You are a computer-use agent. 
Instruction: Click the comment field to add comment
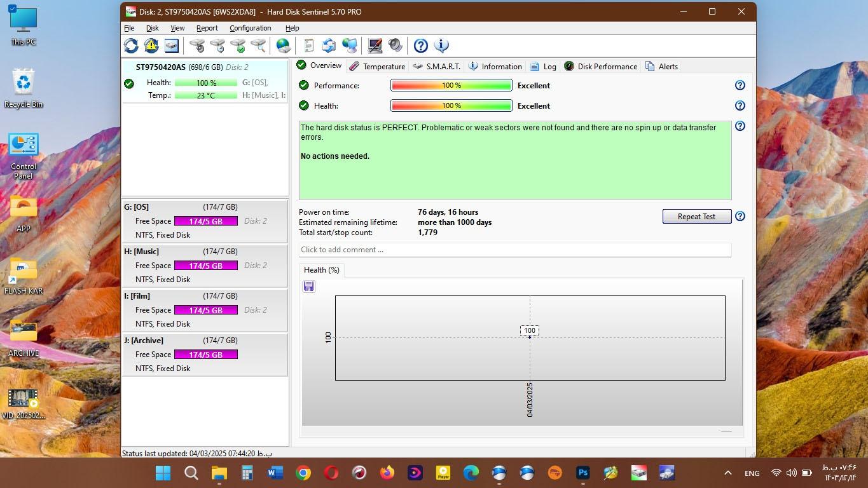pyautogui.click(x=514, y=250)
